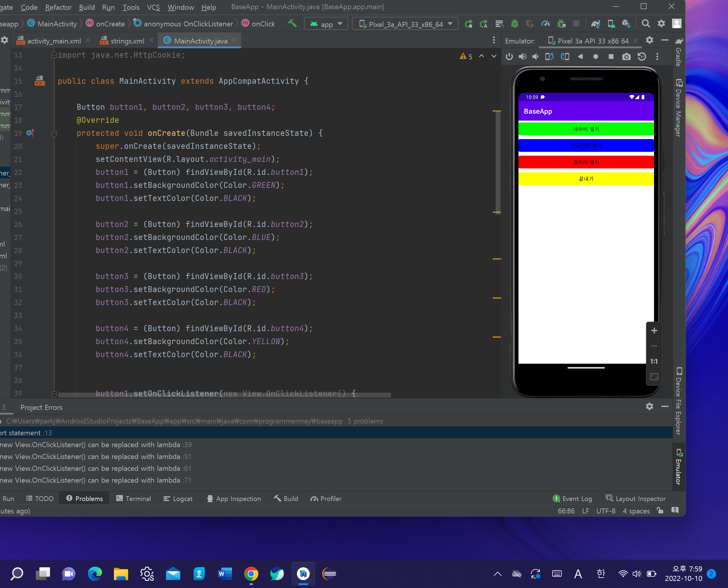Collapse the onCreate method fold marker

point(54,133)
